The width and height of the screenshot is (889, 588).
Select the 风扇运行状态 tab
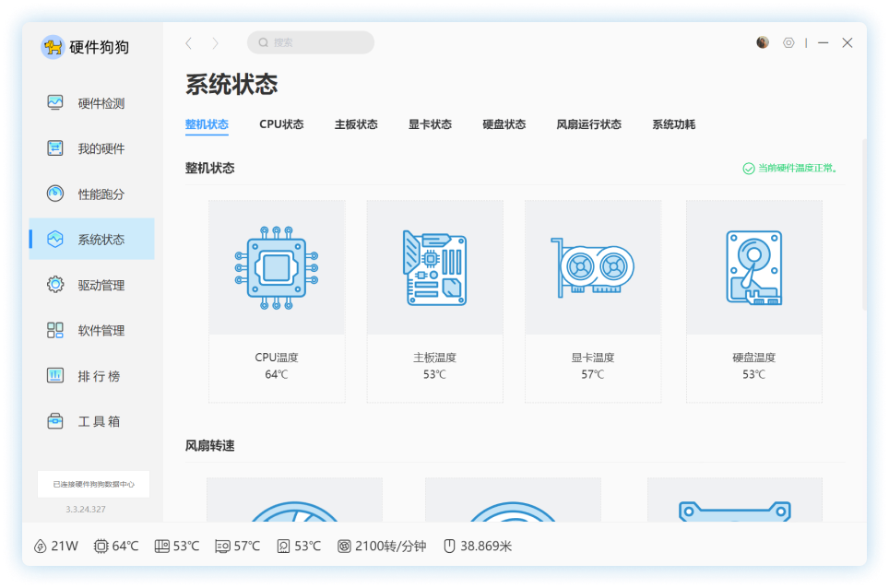point(588,124)
